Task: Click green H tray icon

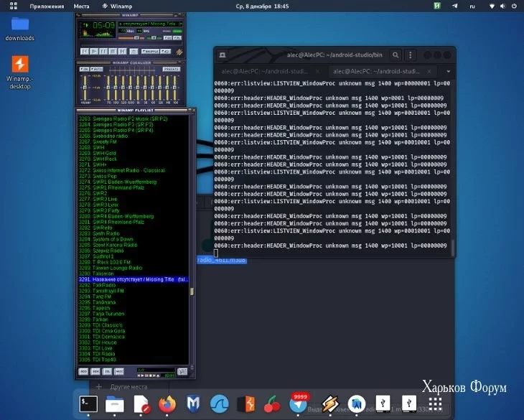Action: (437, 6)
